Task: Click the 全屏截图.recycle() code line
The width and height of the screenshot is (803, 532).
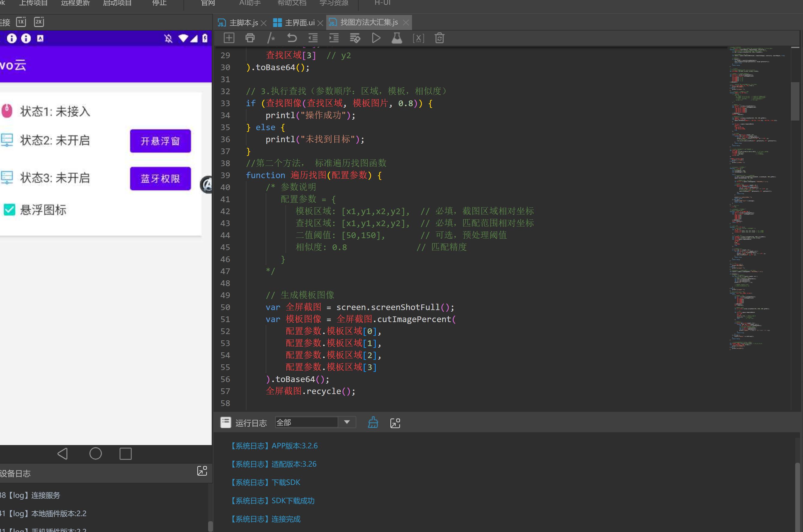Action: [311, 391]
